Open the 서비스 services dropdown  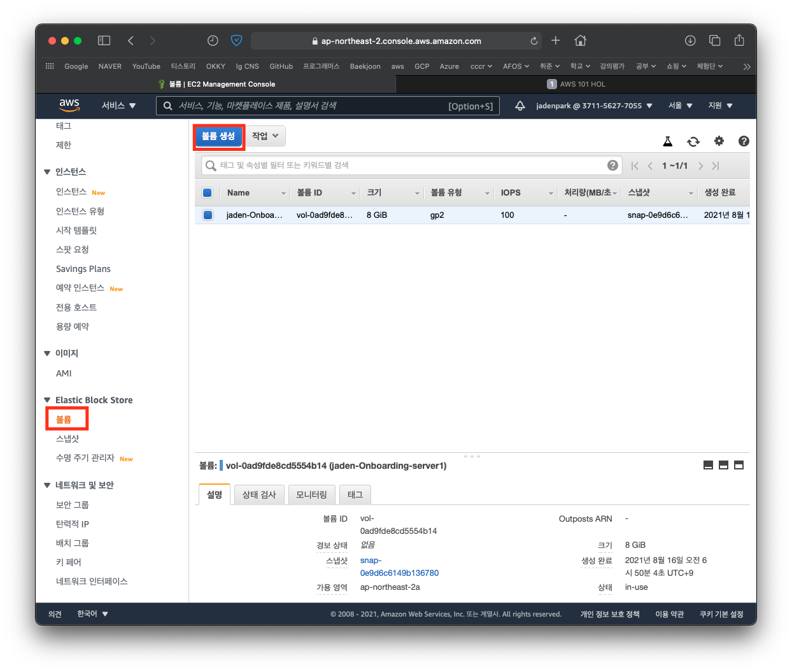pos(119,106)
